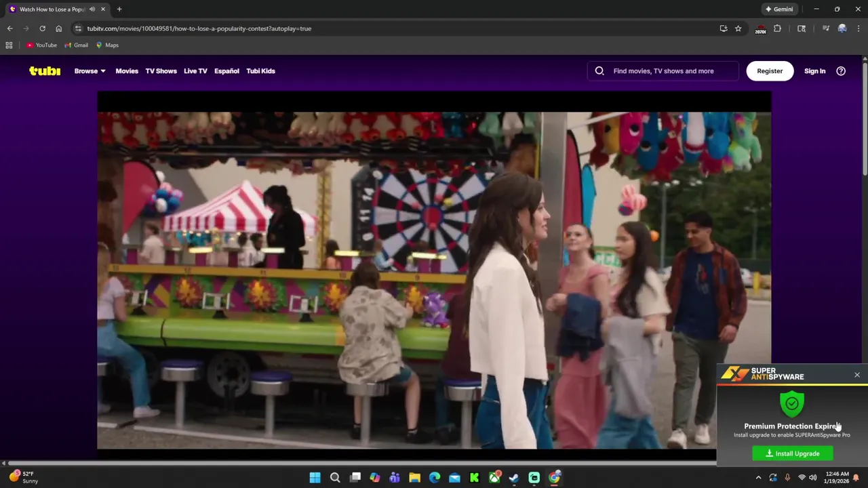The height and width of the screenshot is (488, 868).
Task: Click the microphone tray icon
Action: point(787,478)
